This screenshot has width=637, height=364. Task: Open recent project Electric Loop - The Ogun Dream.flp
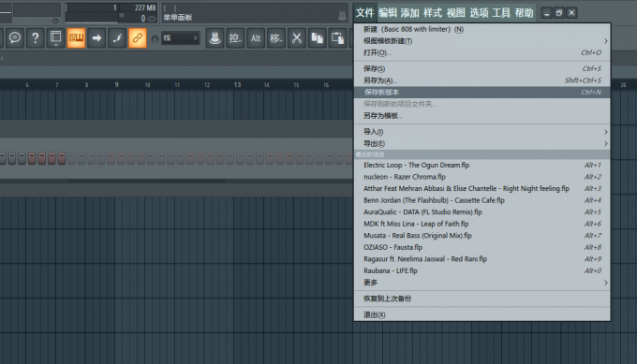tap(481, 166)
